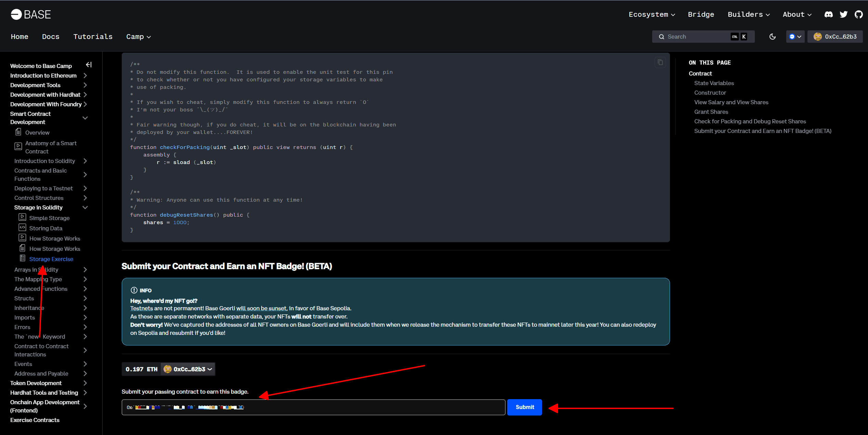The width and height of the screenshot is (868, 435).
Task: Open Overview page in sidebar
Action: click(37, 133)
